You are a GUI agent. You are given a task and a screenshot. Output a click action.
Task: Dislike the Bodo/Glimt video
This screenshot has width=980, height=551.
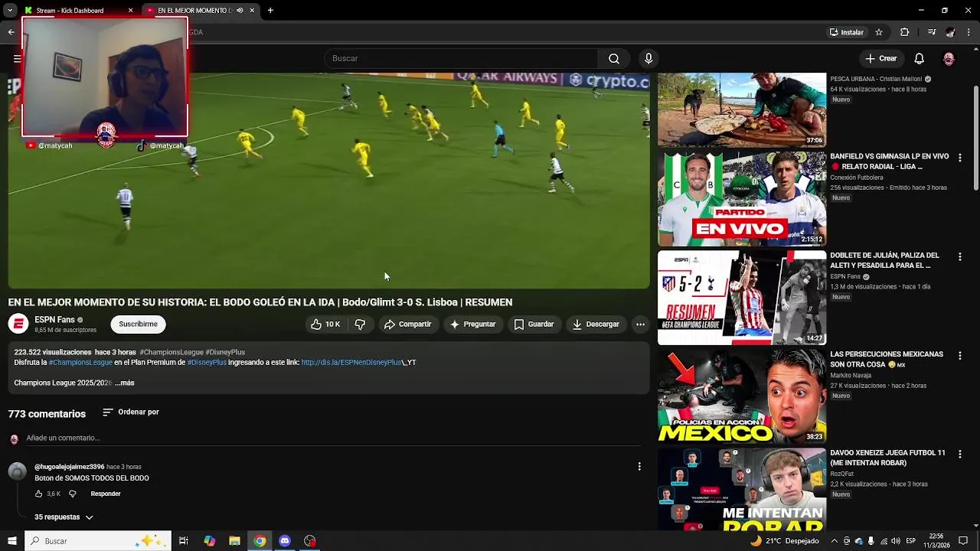pos(360,324)
